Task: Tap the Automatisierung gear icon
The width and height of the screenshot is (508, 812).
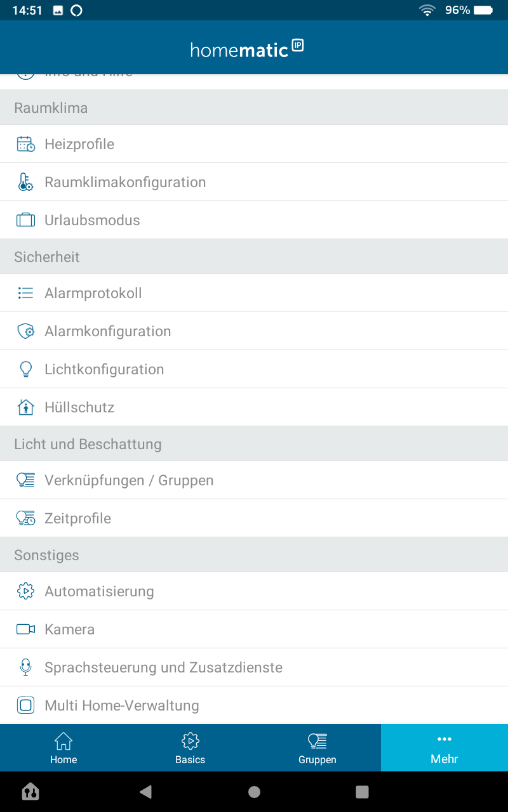Action: 25,591
